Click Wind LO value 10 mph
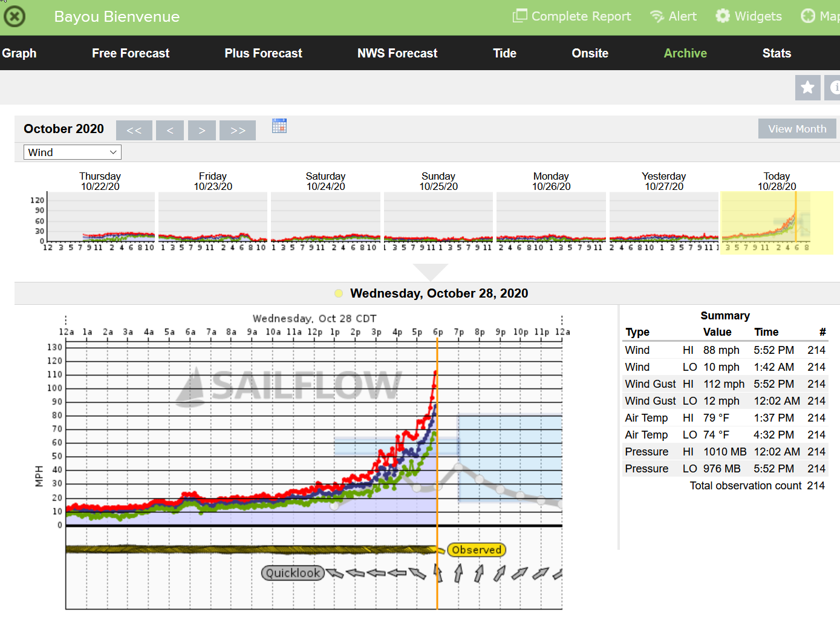840x620 pixels. pyautogui.click(x=721, y=367)
